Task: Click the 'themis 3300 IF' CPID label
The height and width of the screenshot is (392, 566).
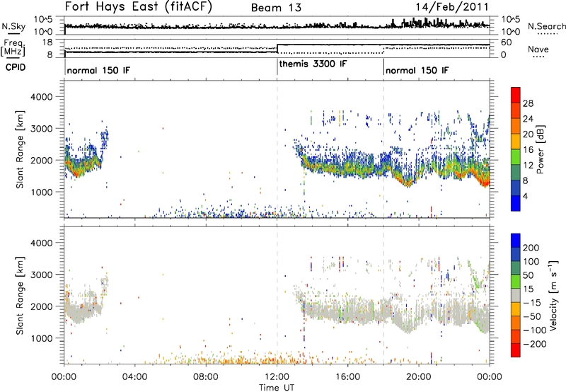Action: coord(313,64)
